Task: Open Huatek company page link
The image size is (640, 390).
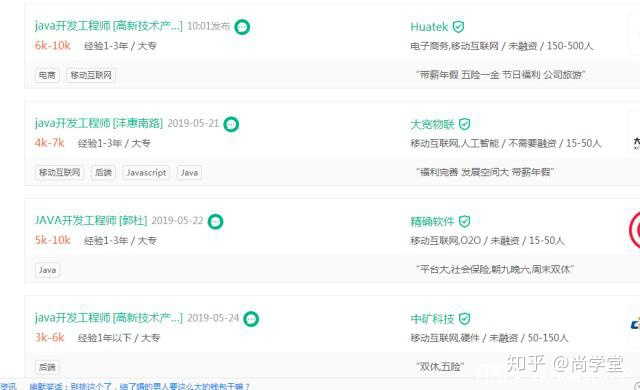Action: [429, 27]
